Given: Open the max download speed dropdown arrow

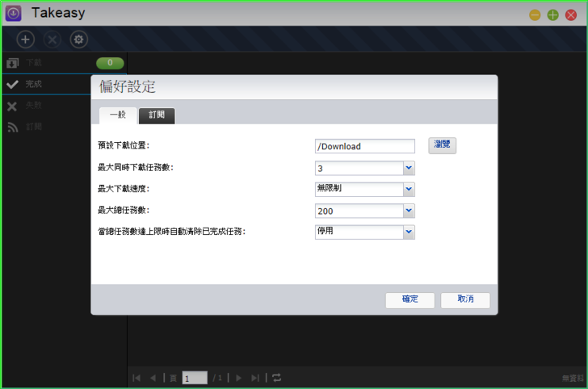Looking at the screenshot, I should point(409,189).
